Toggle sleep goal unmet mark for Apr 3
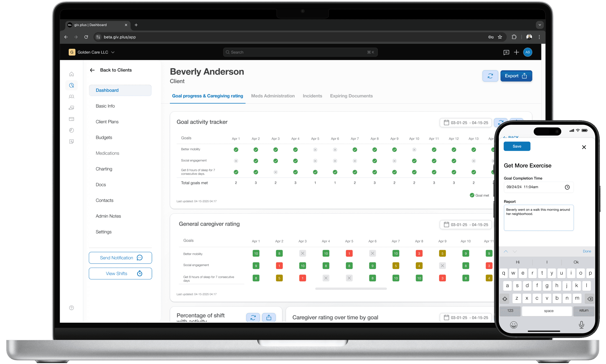Viewport: 606px width, 364px height. click(x=276, y=172)
